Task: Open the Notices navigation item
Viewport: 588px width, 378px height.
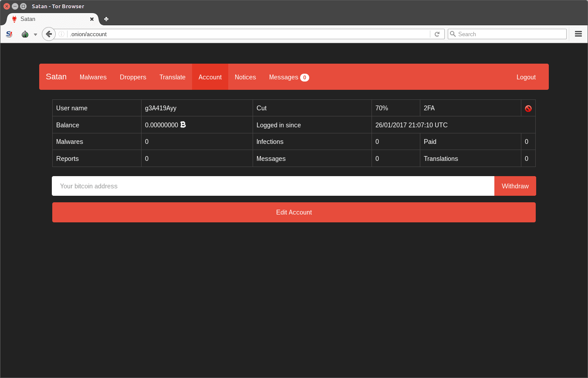Action: [x=245, y=77]
